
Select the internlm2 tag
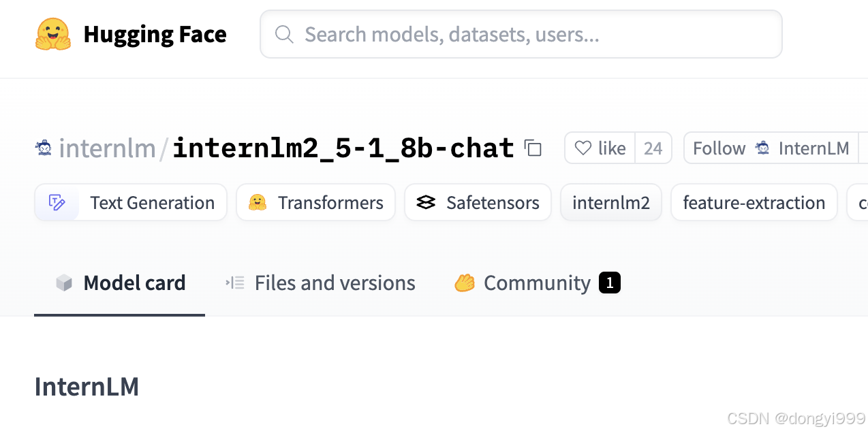tap(611, 202)
